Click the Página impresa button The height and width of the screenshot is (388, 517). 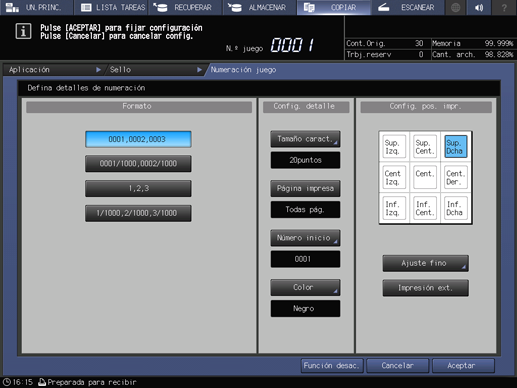[x=305, y=188]
